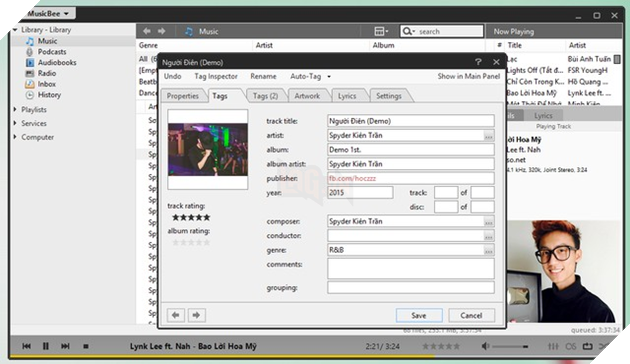Screen dimensions: 630x364
Task: Click the album field 'Demo 1st.'
Action: (411, 149)
